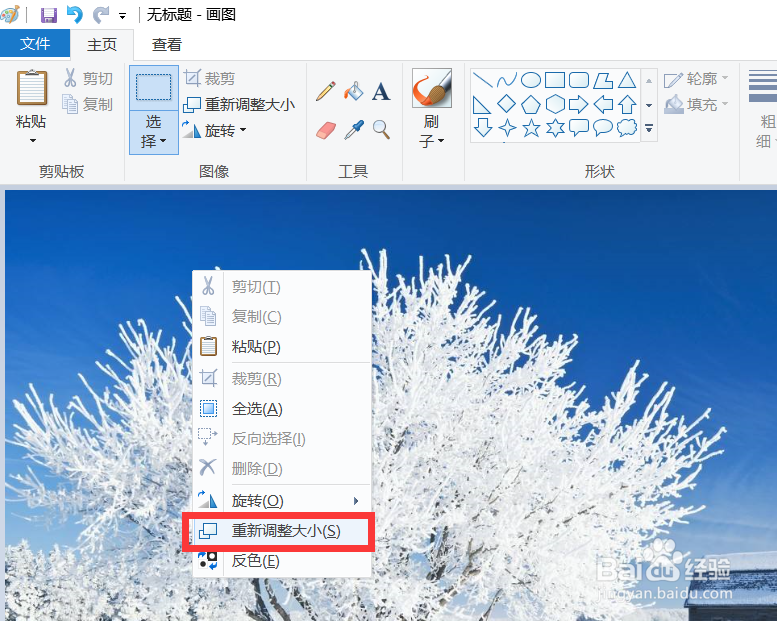Select the Rounded rectangle shape
777x621 pixels.
(579, 79)
